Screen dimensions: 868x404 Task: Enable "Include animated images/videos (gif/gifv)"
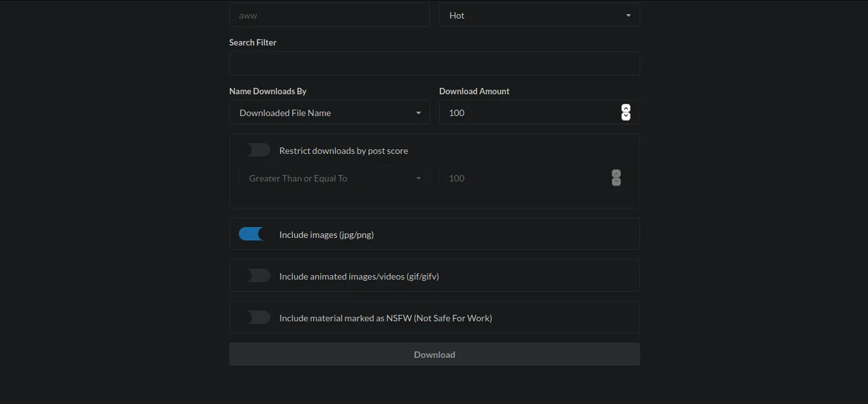pos(257,275)
